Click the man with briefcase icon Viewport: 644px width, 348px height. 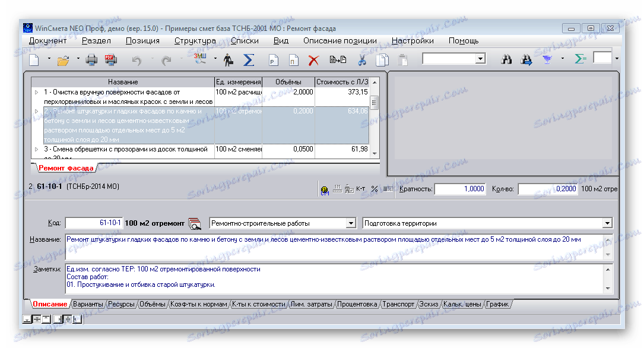[x=229, y=60]
